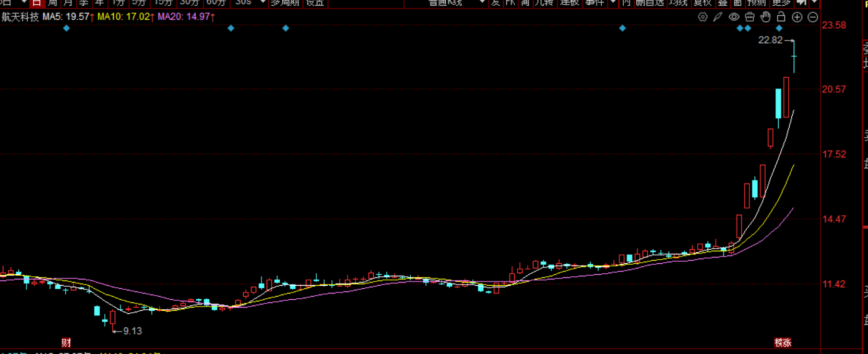
Task: Click the leftmost blue diamond event marker
Action: tap(66, 28)
